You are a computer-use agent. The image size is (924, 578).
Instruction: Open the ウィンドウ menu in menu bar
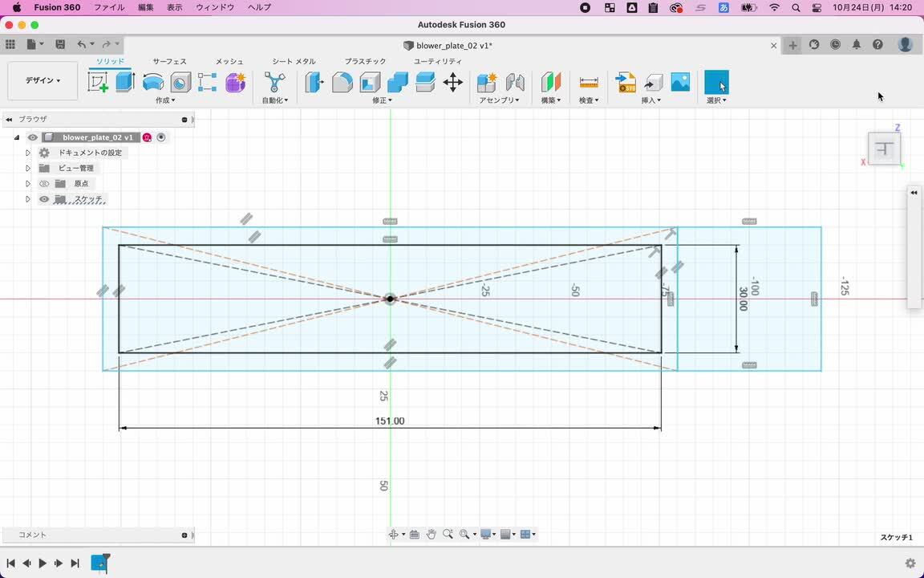215,7
